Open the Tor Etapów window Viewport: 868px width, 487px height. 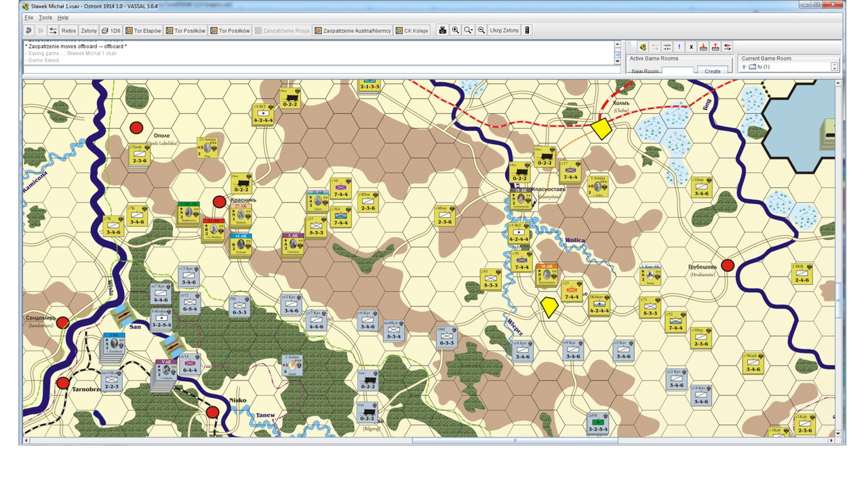tap(144, 31)
